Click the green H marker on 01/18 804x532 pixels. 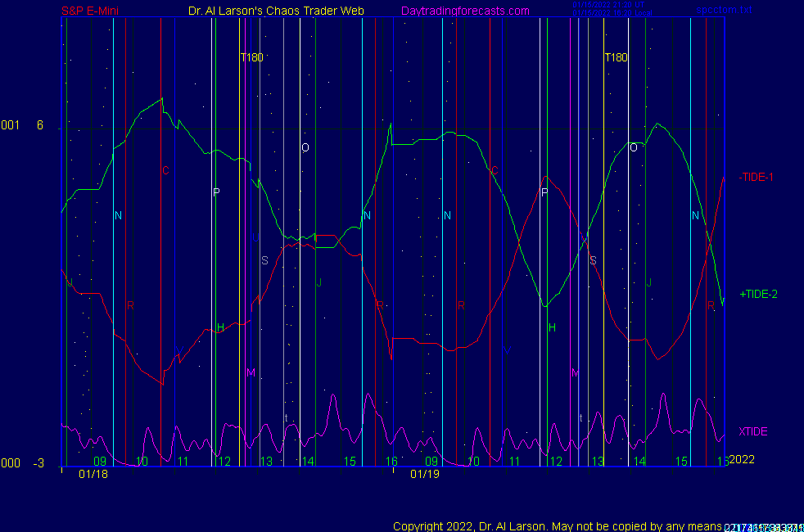click(x=220, y=327)
